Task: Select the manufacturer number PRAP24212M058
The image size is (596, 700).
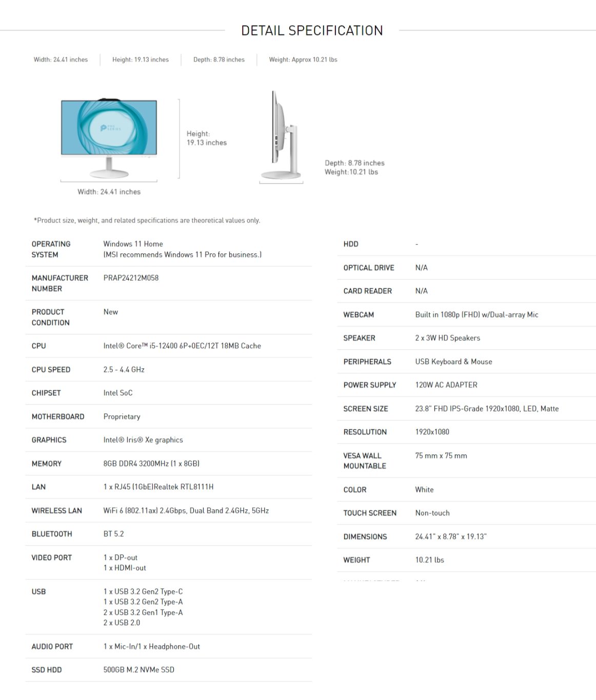Action: pyautogui.click(x=131, y=278)
